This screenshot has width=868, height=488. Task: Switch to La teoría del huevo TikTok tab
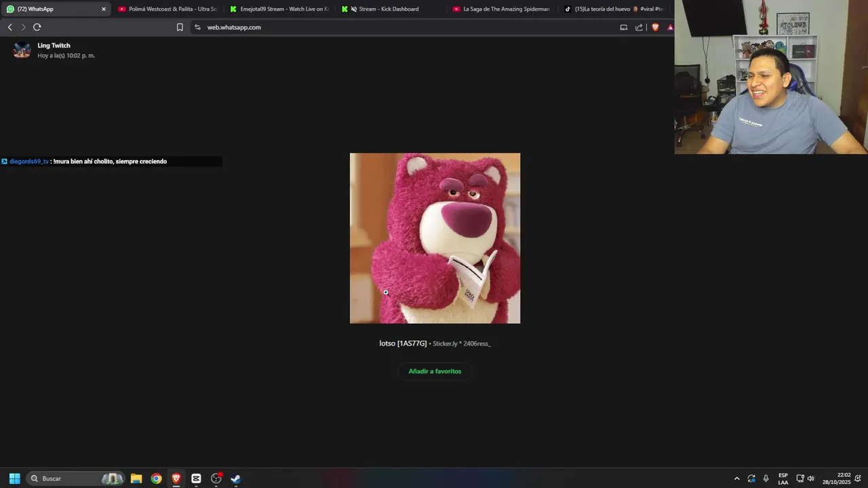click(x=614, y=9)
